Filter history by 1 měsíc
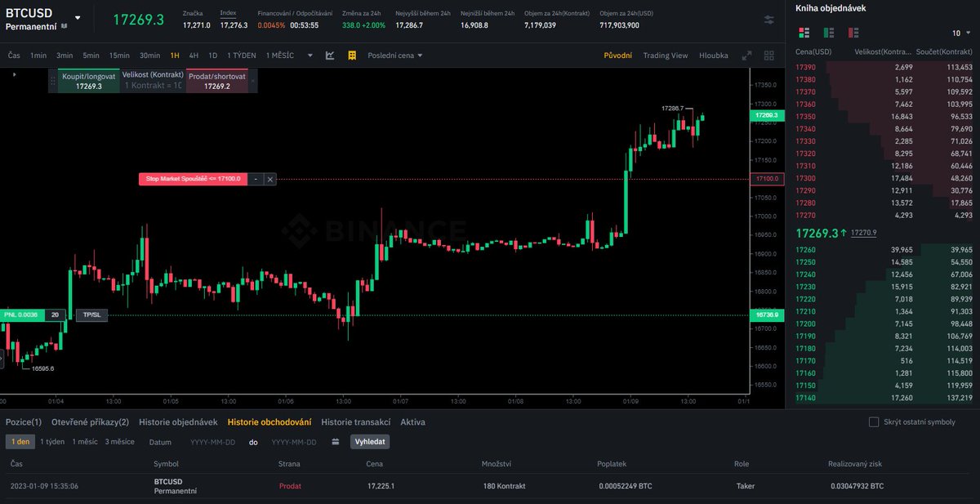Viewport: 980px width, 504px height. click(84, 442)
